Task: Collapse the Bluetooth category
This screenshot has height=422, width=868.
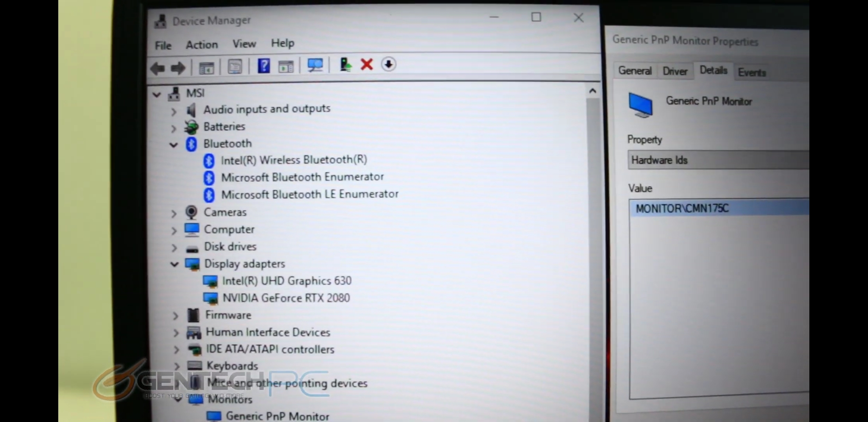Action: (x=174, y=145)
